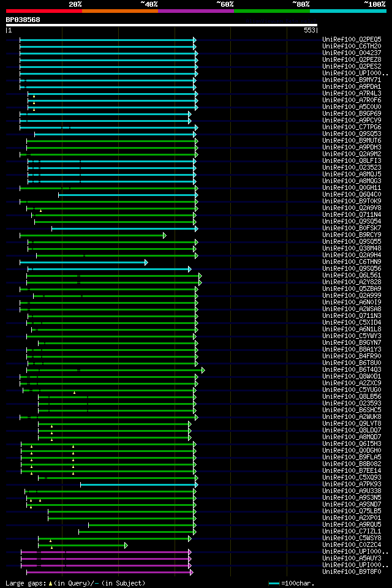Click the UniRef100_C5XID4 label
The image size is (392, 588).
click(x=352, y=323)
